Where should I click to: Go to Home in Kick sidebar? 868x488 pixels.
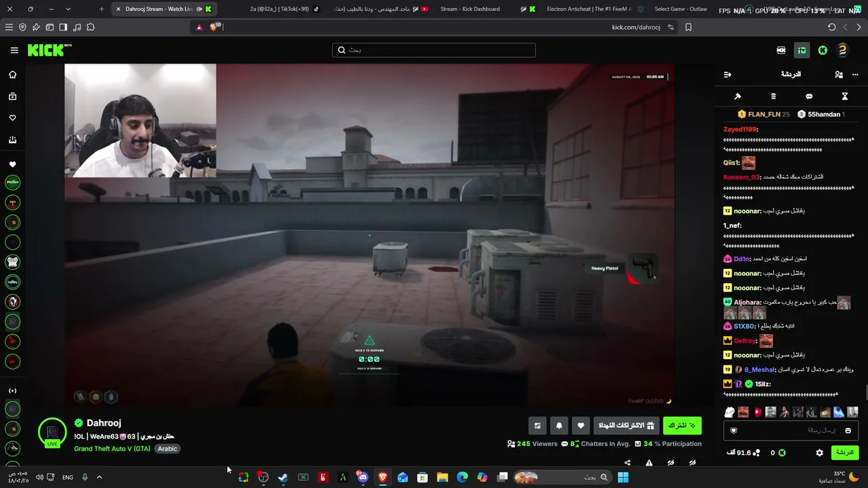point(12,75)
